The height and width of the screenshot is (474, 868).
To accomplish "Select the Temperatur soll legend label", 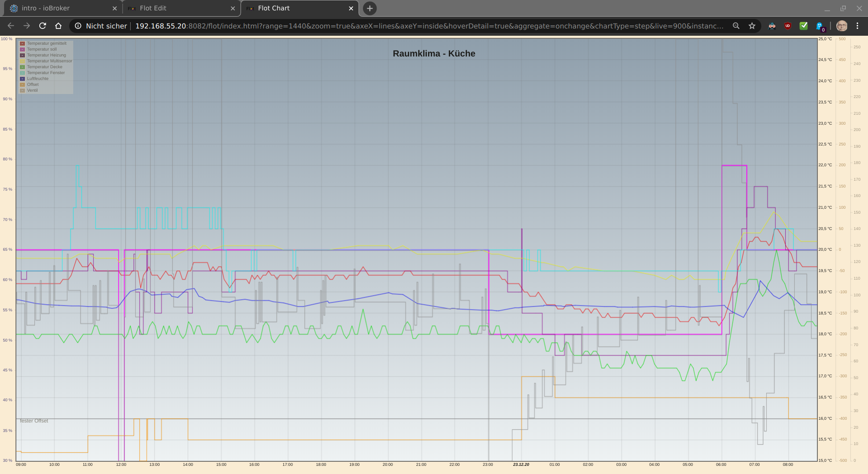I will point(42,49).
